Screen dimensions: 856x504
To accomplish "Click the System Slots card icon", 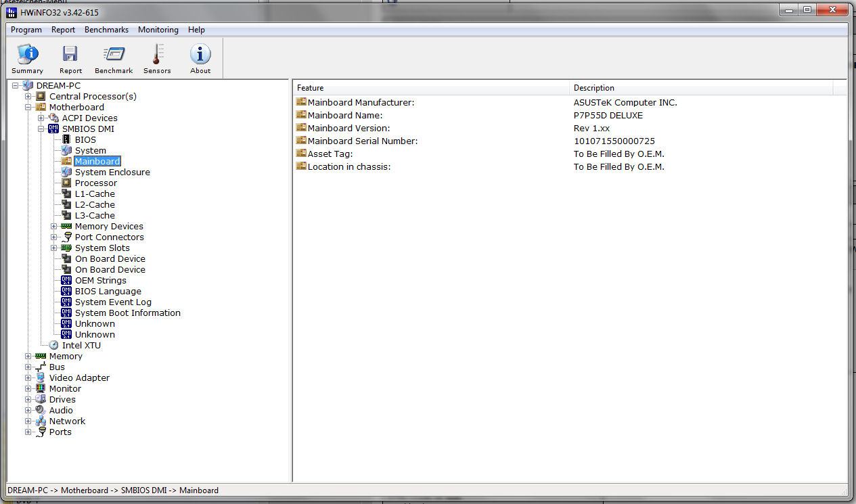I will pos(66,248).
